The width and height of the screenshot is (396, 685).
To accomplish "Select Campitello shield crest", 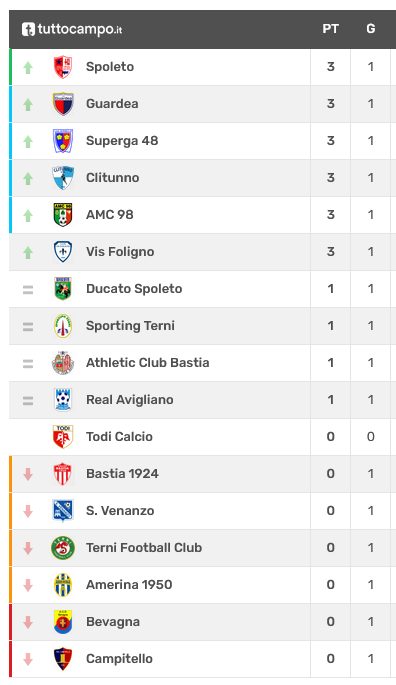I will (x=63, y=658).
